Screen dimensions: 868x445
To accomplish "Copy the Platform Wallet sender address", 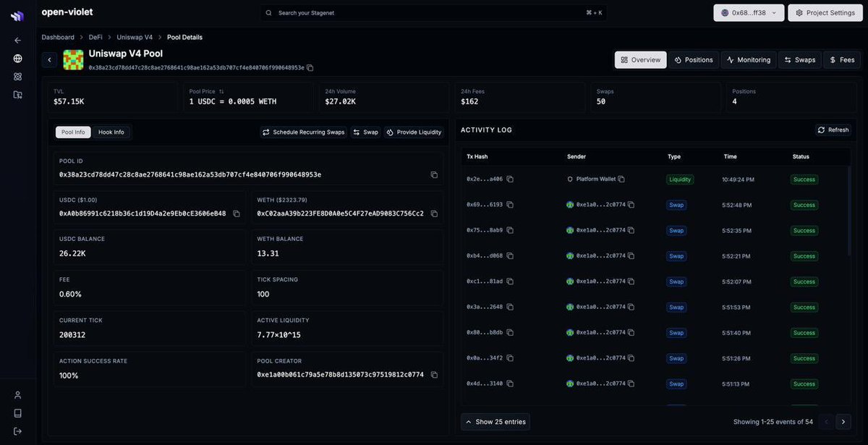I will point(621,179).
